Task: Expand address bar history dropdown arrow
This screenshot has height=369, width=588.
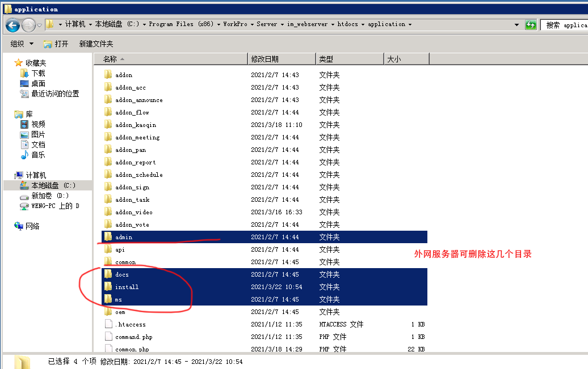Action: (516, 25)
